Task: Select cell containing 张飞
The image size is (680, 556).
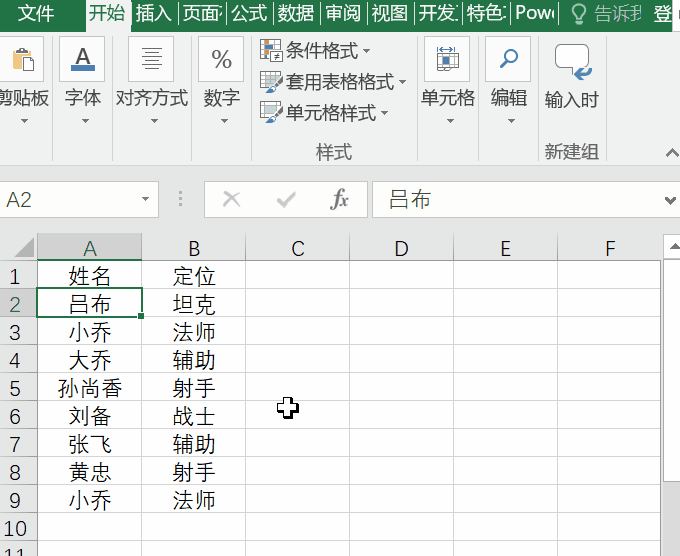Action: pos(89,444)
